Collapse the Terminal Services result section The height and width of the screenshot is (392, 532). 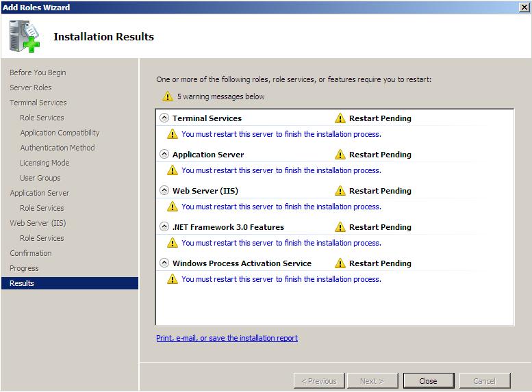[164, 118]
